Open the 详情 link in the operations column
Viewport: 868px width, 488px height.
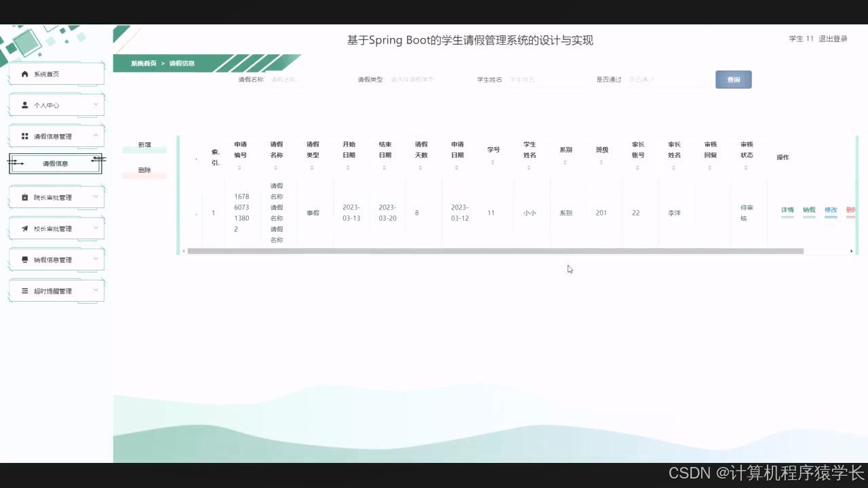coord(787,210)
